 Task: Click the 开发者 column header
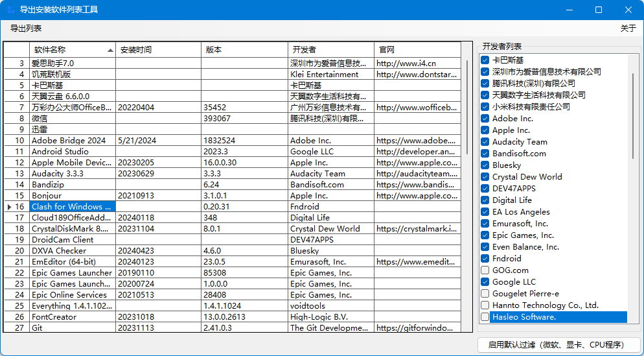[330, 50]
